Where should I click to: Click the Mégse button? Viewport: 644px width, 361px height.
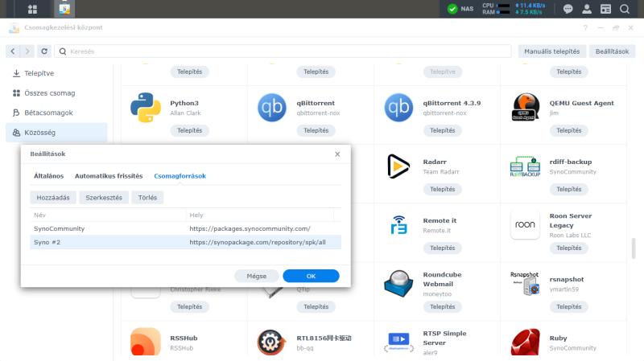click(x=257, y=276)
